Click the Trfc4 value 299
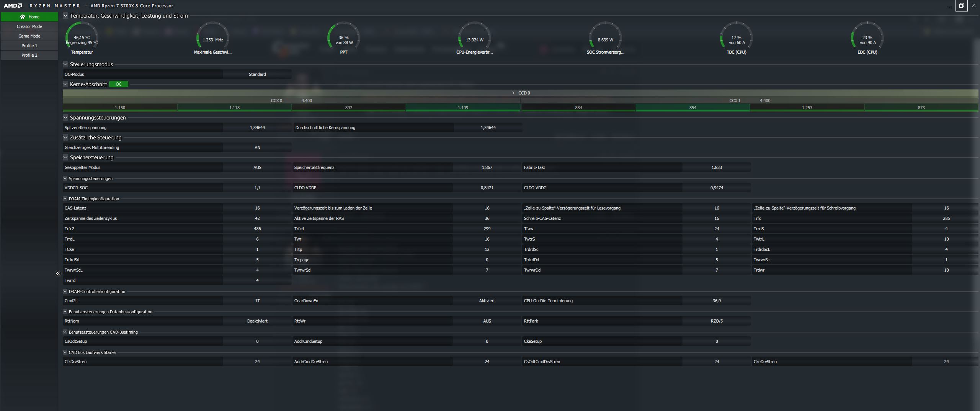 [x=487, y=229]
